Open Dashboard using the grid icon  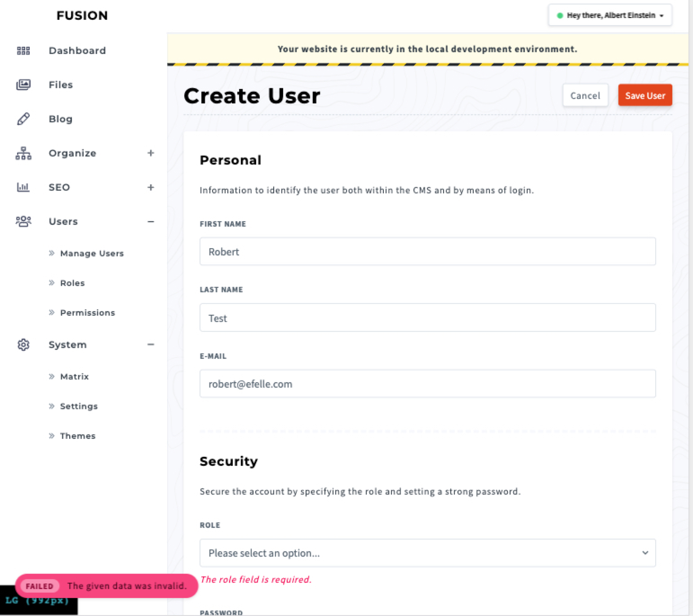pyautogui.click(x=23, y=50)
